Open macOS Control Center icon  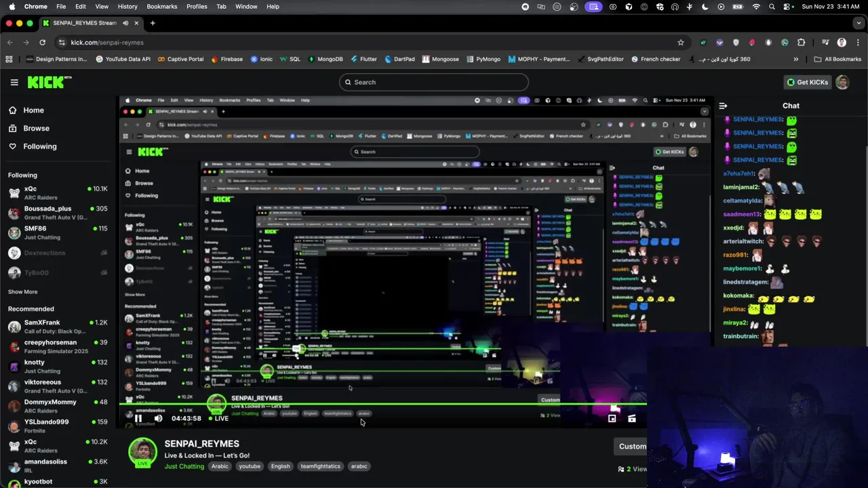click(787, 6)
